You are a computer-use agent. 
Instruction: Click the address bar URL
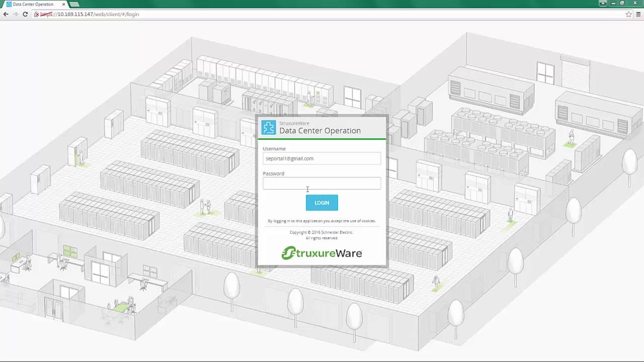pyautogui.click(x=90, y=14)
